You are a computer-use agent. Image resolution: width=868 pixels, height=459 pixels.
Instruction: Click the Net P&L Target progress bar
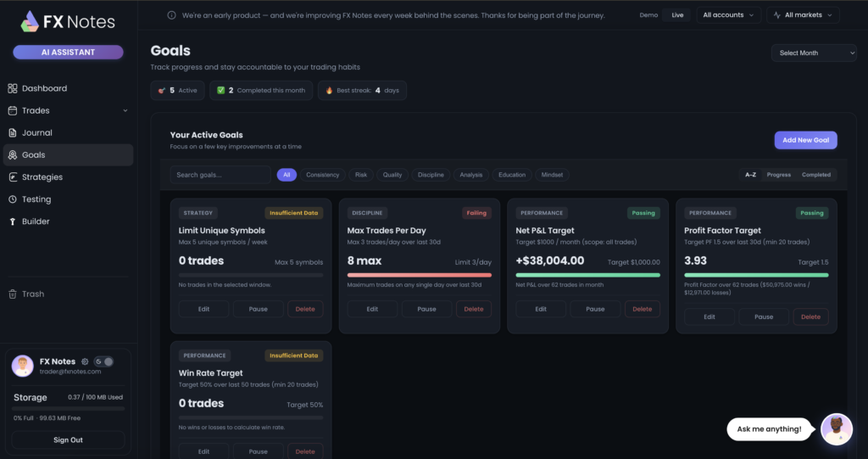pyautogui.click(x=587, y=275)
